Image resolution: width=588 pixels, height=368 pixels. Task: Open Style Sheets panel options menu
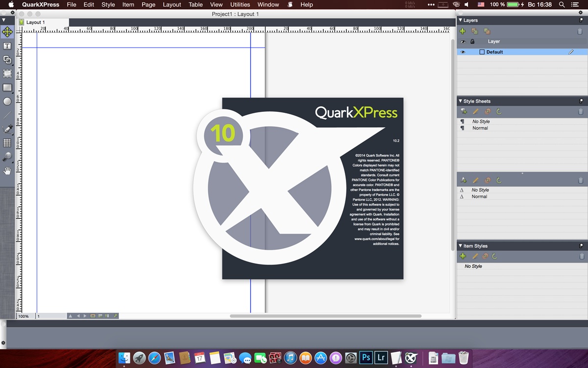581,101
